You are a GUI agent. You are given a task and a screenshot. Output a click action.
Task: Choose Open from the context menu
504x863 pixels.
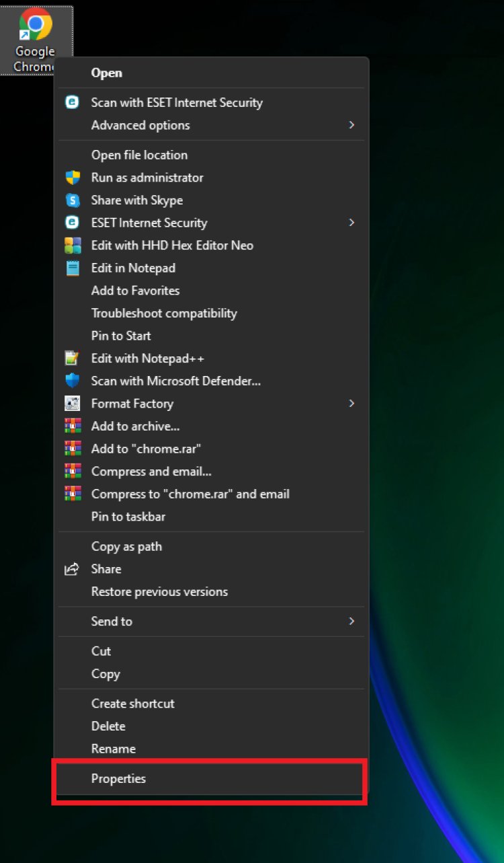106,73
